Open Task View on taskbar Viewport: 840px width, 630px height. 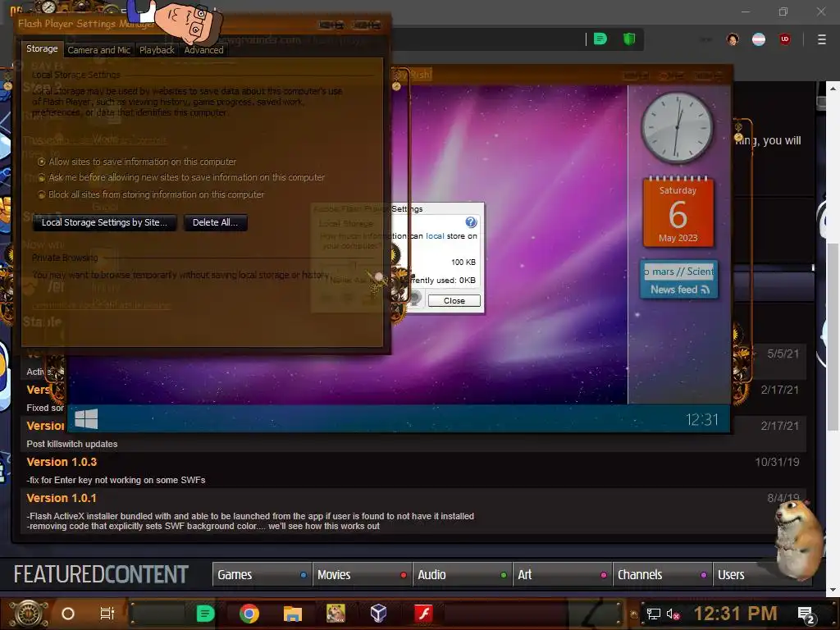click(x=107, y=614)
